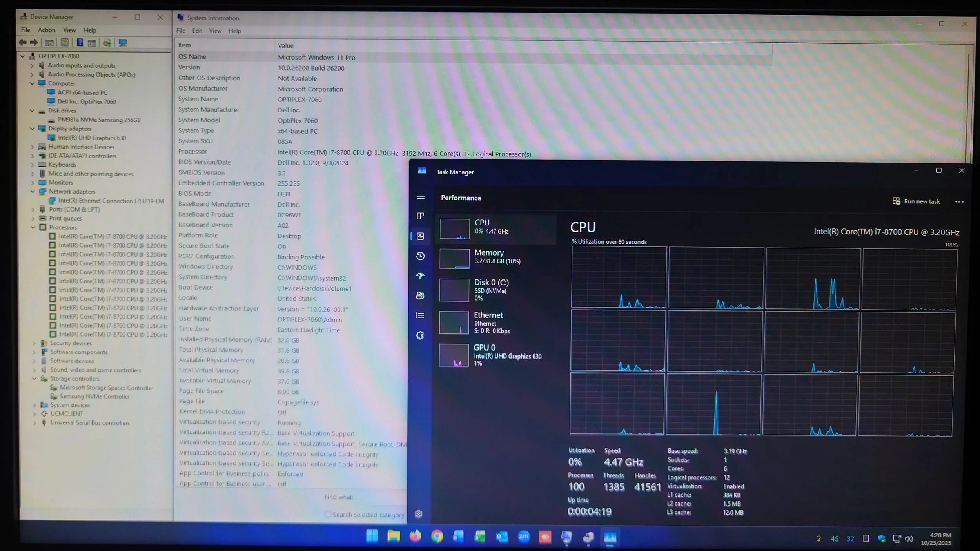Open Users page in Task Manager sidebar

(420, 295)
